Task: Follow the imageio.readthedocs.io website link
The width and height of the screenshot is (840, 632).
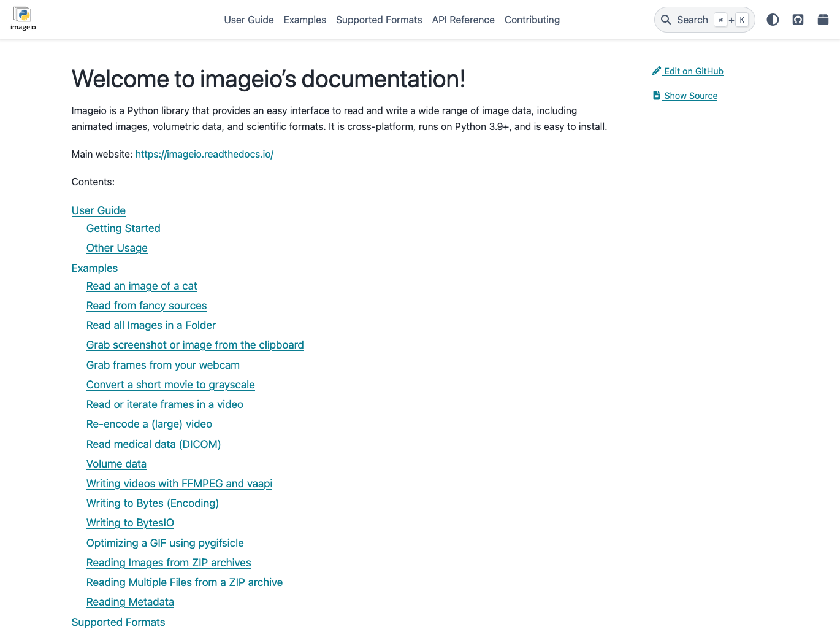Action: 204,155
